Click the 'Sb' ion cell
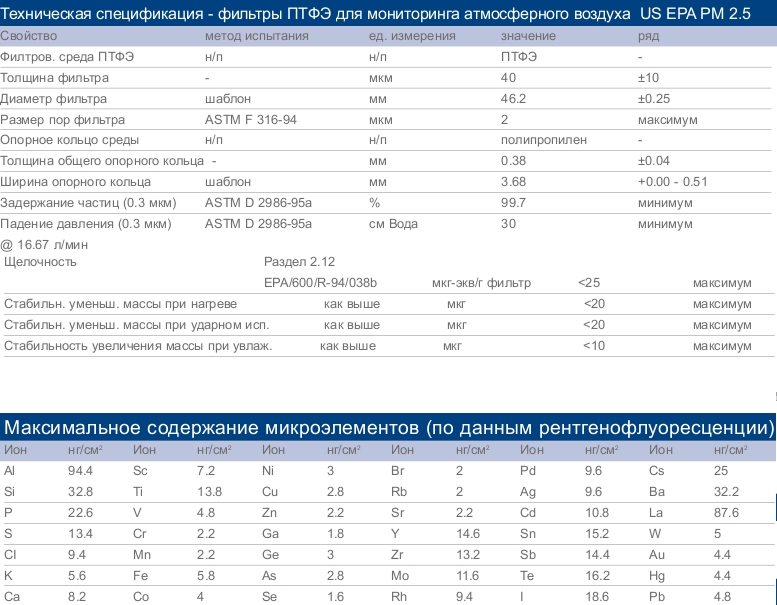The image size is (777, 605). tap(528, 554)
